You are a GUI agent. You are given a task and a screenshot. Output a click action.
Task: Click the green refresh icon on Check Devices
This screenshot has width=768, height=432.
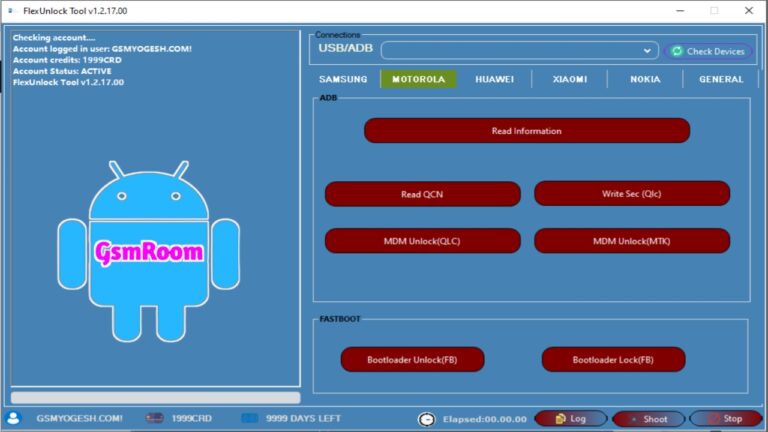(677, 51)
